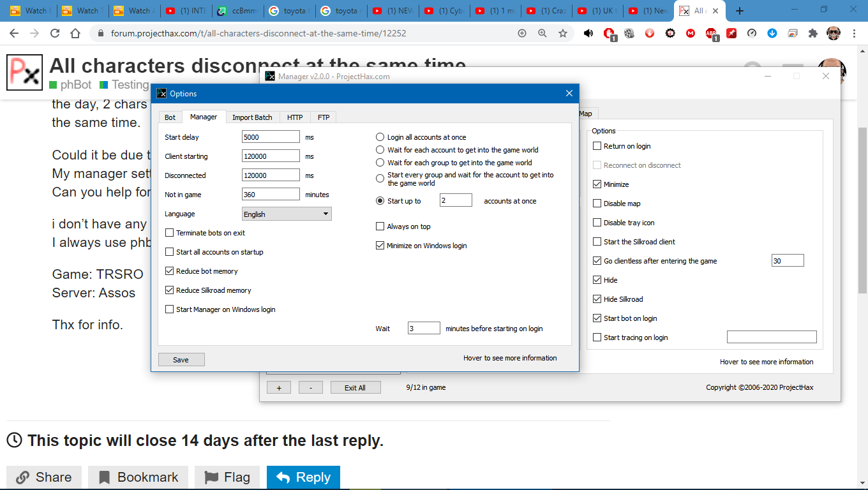Image resolution: width=868 pixels, height=490 pixels.
Task: Click the Exit All button
Action: tap(355, 388)
